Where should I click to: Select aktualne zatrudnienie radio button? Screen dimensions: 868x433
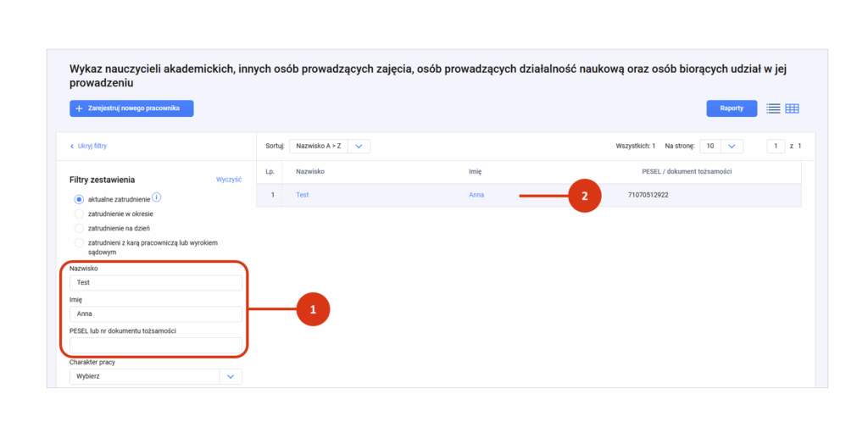click(x=79, y=199)
